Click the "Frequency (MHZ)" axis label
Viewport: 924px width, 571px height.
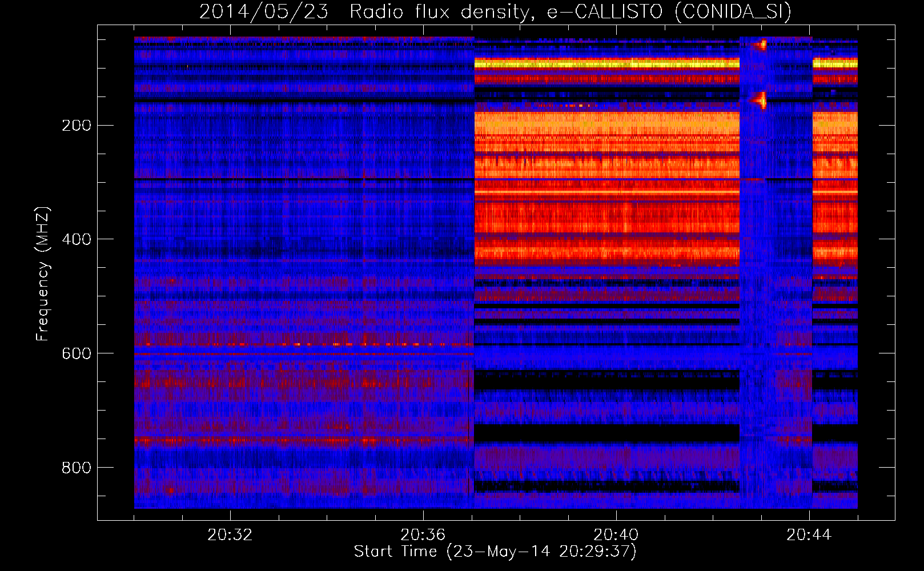point(43,274)
